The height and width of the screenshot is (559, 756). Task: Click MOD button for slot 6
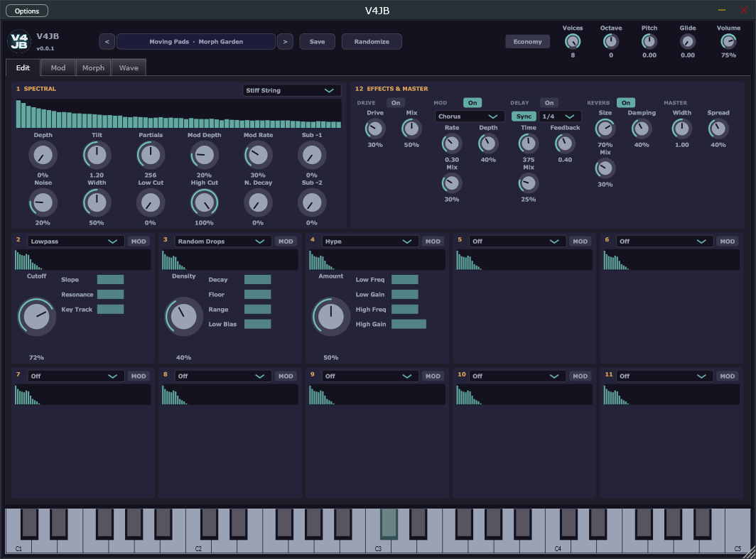coord(727,241)
